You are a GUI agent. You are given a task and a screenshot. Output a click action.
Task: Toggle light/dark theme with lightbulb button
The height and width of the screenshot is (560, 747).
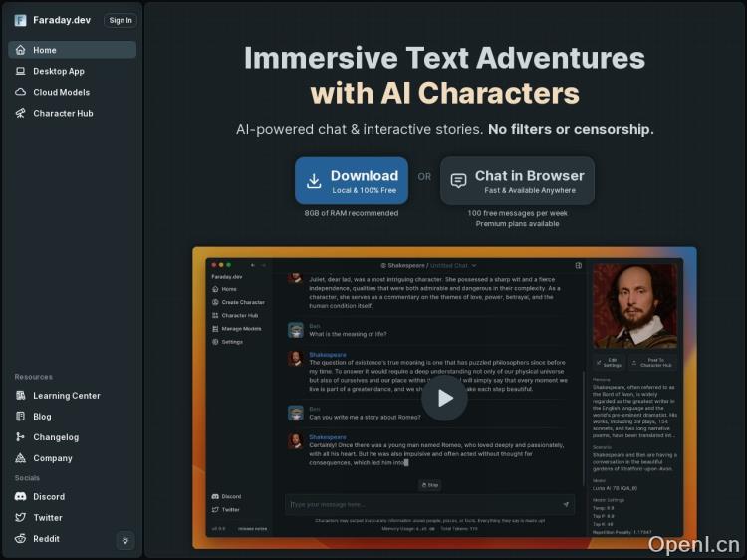tap(125, 540)
